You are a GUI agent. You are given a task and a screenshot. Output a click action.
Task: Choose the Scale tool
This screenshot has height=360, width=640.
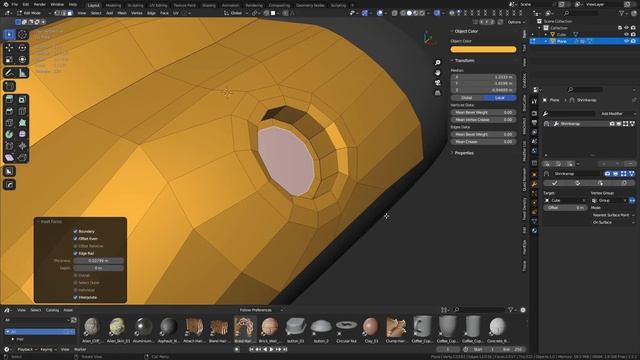point(9,60)
